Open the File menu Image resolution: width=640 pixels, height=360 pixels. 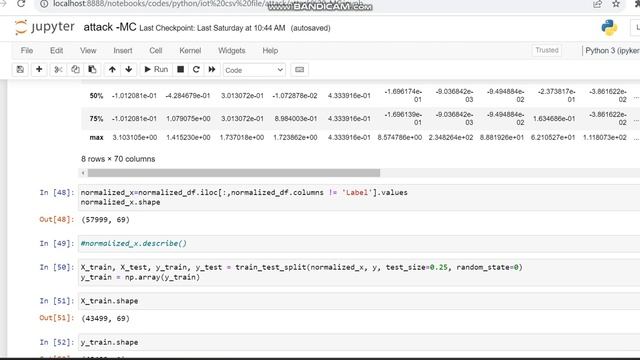click(x=27, y=51)
